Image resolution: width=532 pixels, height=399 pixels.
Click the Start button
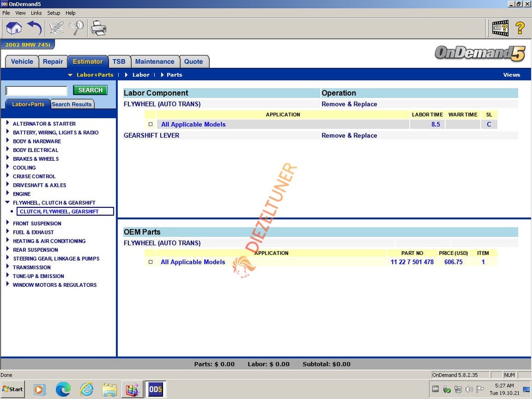click(x=13, y=389)
